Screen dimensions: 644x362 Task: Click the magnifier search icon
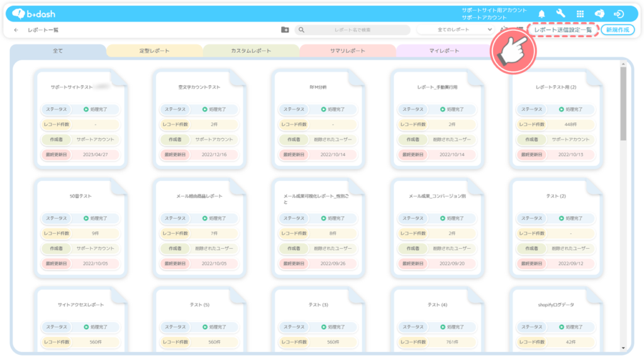coord(301,30)
